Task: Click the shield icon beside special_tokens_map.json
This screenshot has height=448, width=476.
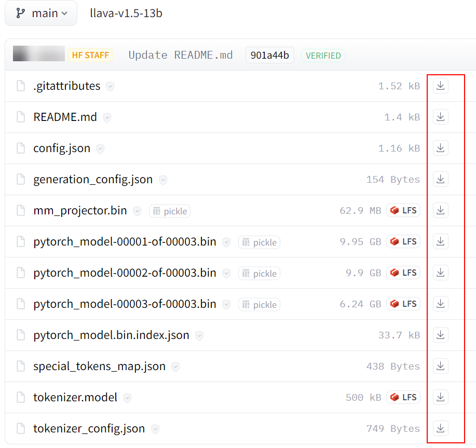Action: click(175, 366)
